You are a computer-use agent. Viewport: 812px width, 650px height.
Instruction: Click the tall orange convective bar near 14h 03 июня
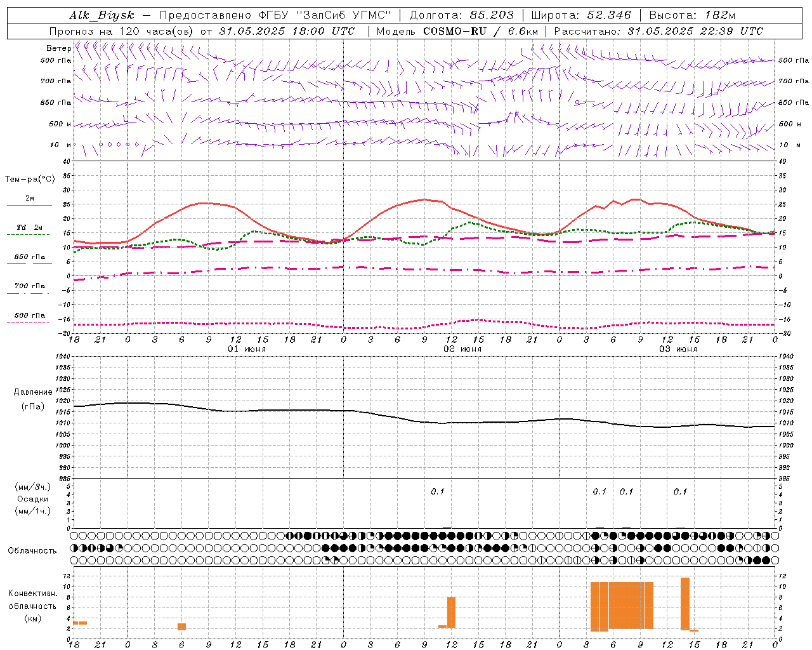coord(685,604)
